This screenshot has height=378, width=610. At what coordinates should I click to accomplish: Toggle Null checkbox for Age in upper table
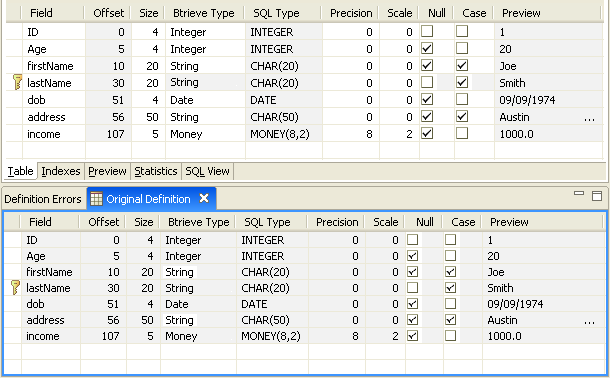[x=427, y=49]
